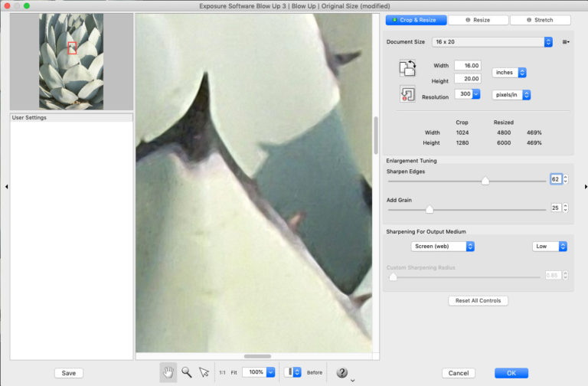Expand the chevron beside the help icon

pos(352,381)
